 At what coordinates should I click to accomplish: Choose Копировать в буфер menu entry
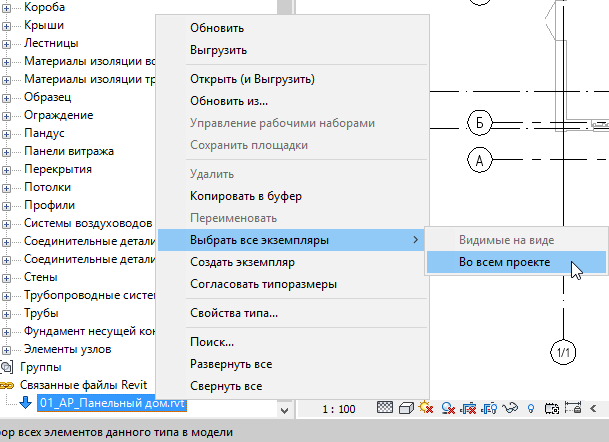(292, 196)
